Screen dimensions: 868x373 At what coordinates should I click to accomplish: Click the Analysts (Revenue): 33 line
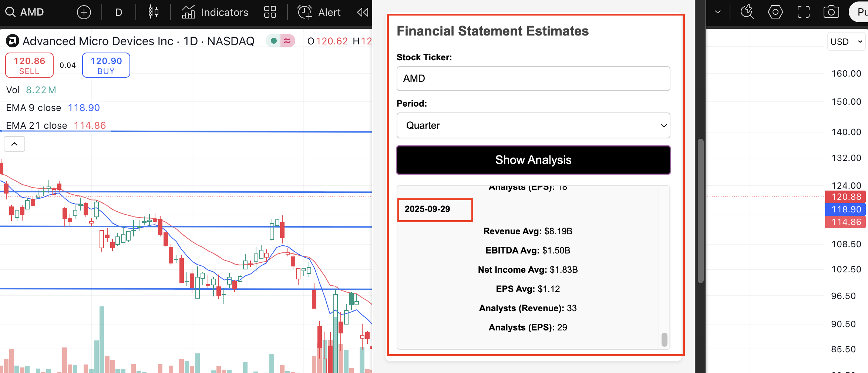pos(528,308)
